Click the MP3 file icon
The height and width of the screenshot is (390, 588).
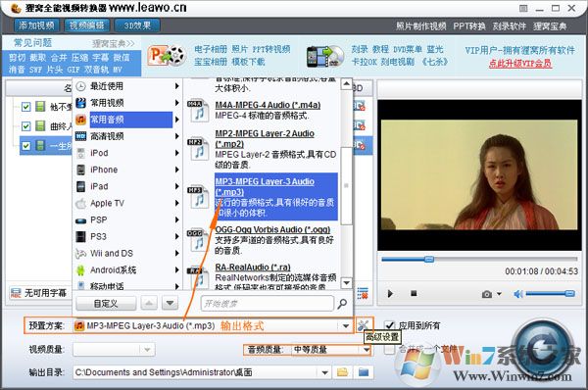point(198,197)
